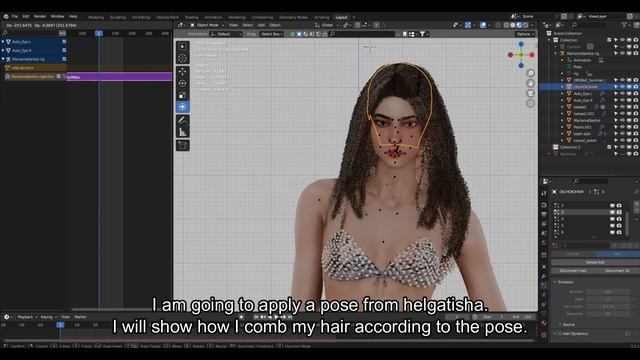Open the Physics properties tab
This screenshot has height=360, width=640.
pos(544,295)
